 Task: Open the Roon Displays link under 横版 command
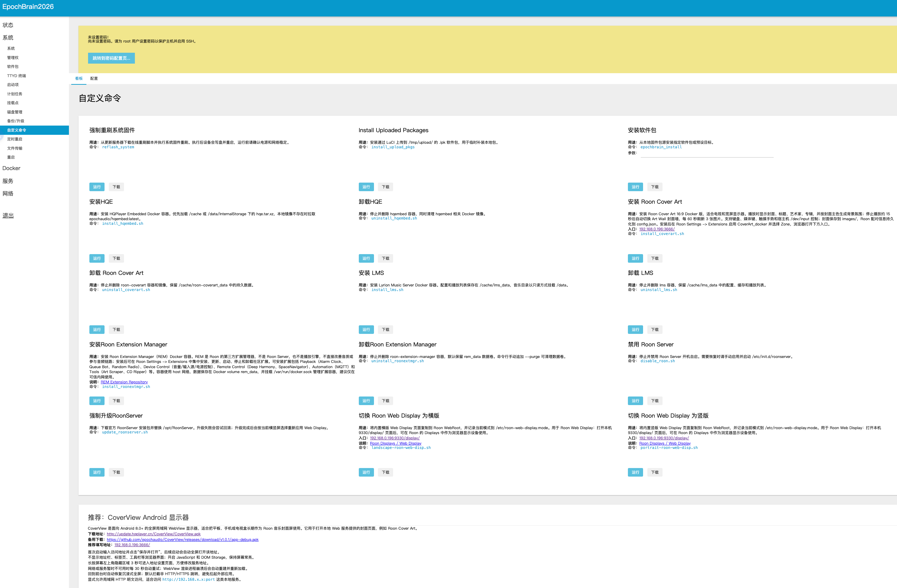click(395, 443)
